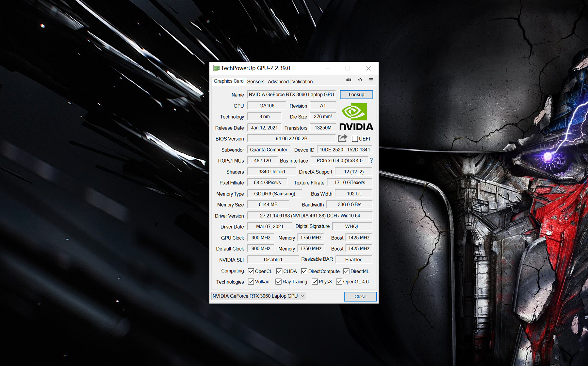Click the Memory Type value GDDR6 (Samsung)

coord(274,194)
